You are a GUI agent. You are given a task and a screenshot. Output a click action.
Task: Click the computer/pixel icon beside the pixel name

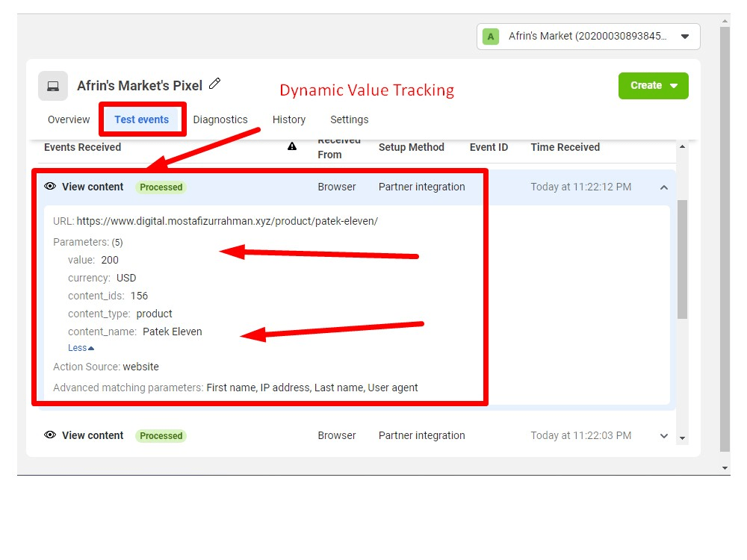pyautogui.click(x=52, y=85)
